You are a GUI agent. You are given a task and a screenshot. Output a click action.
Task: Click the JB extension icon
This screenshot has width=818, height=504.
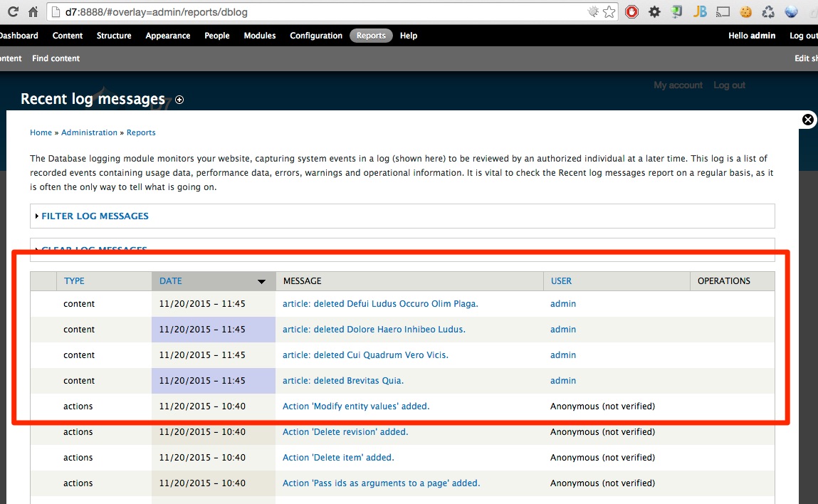tap(700, 12)
